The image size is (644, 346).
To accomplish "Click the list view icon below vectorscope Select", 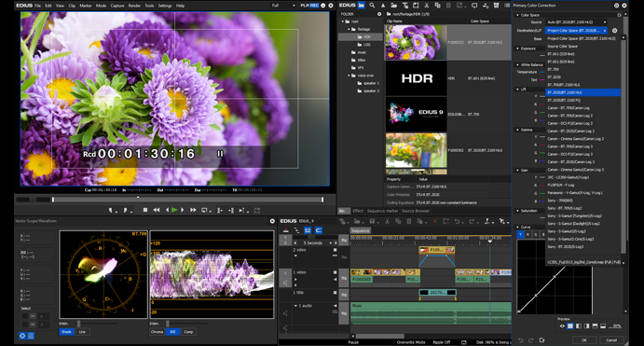I will coord(31,336).
